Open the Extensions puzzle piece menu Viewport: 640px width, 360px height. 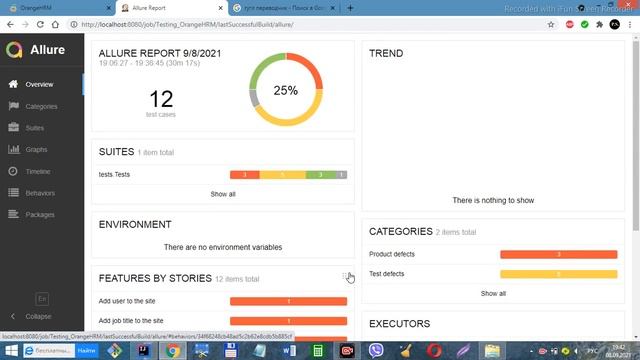[599, 24]
